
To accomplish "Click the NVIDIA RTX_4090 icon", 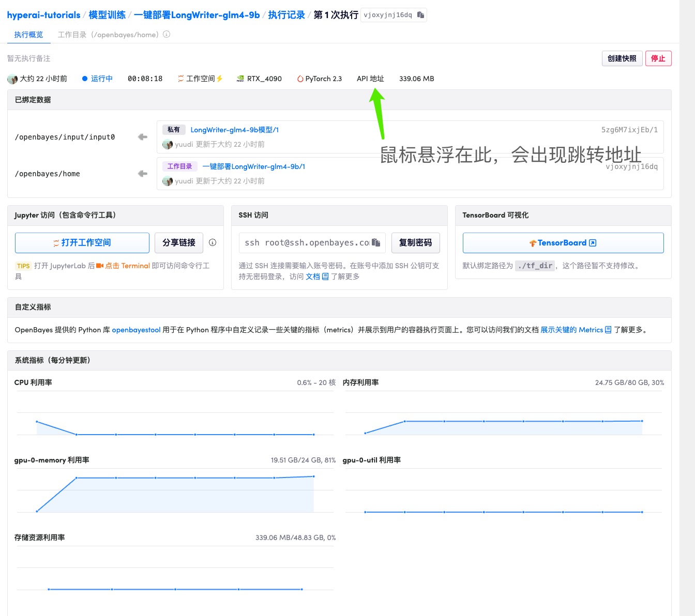I will coord(240,79).
